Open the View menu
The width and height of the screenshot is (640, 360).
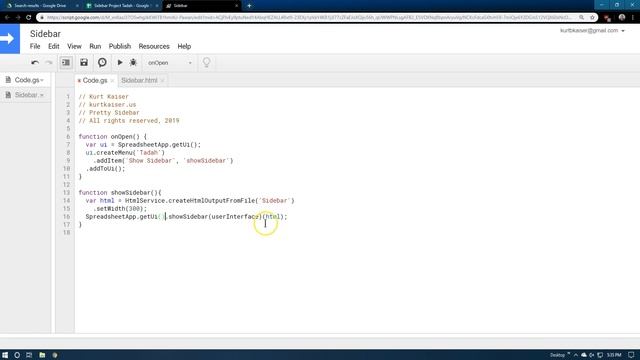click(x=74, y=47)
